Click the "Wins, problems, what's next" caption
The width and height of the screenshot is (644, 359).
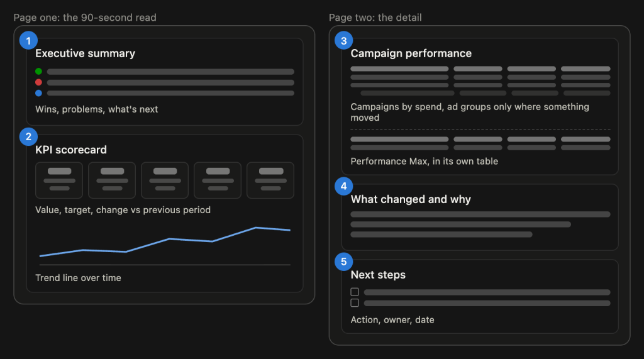point(96,109)
